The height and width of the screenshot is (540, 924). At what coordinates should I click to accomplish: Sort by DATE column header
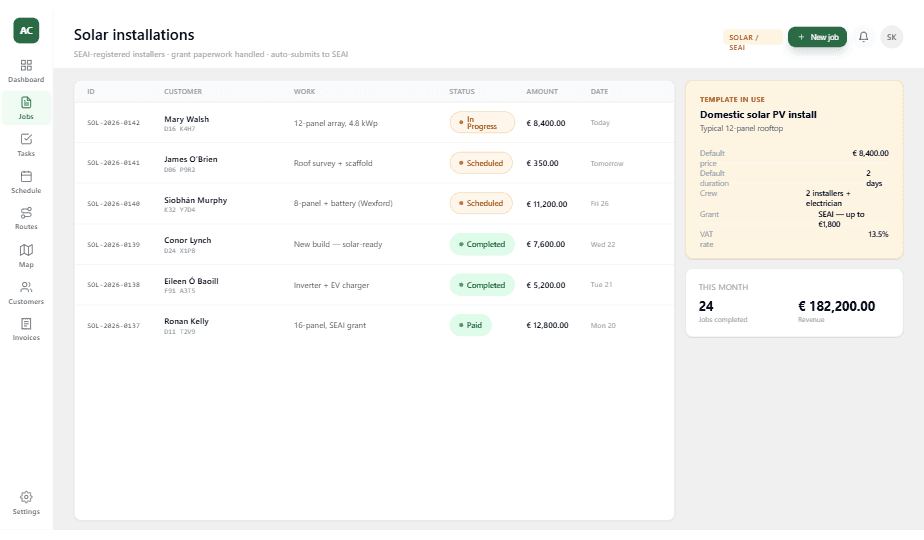pos(599,91)
